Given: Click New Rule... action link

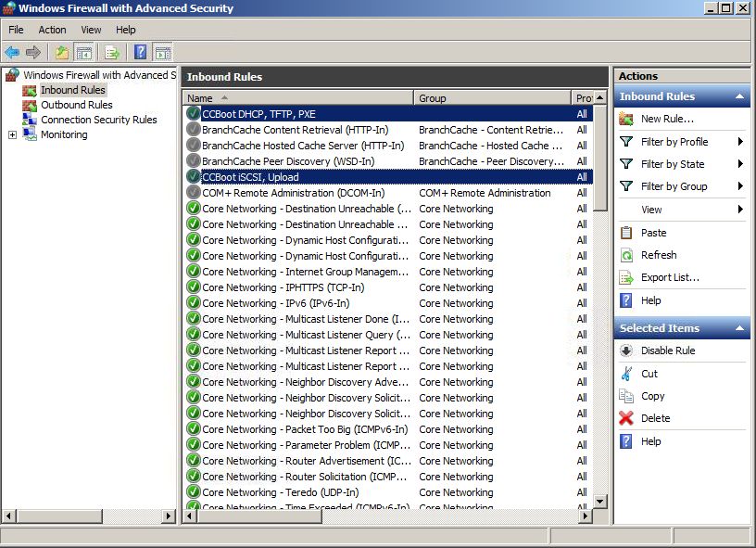Looking at the screenshot, I should click(667, 119).
